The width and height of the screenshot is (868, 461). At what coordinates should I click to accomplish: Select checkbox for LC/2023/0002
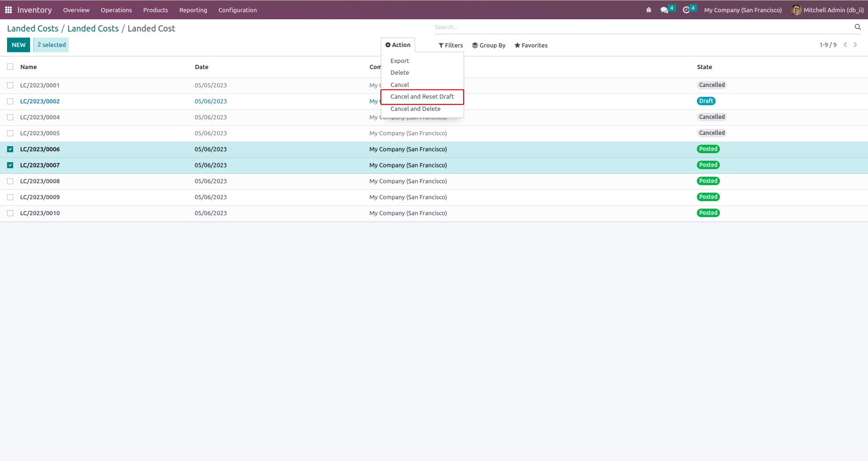click(x=10, y=102)
